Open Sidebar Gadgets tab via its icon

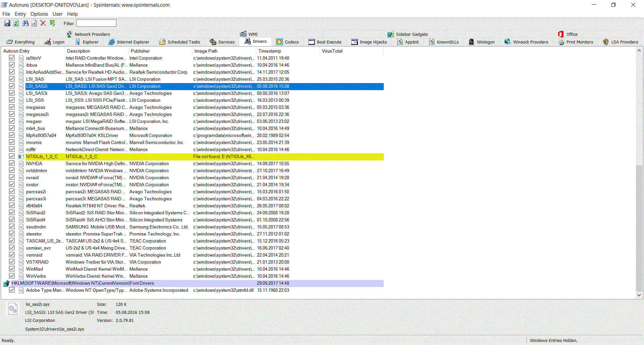point(391,34)
